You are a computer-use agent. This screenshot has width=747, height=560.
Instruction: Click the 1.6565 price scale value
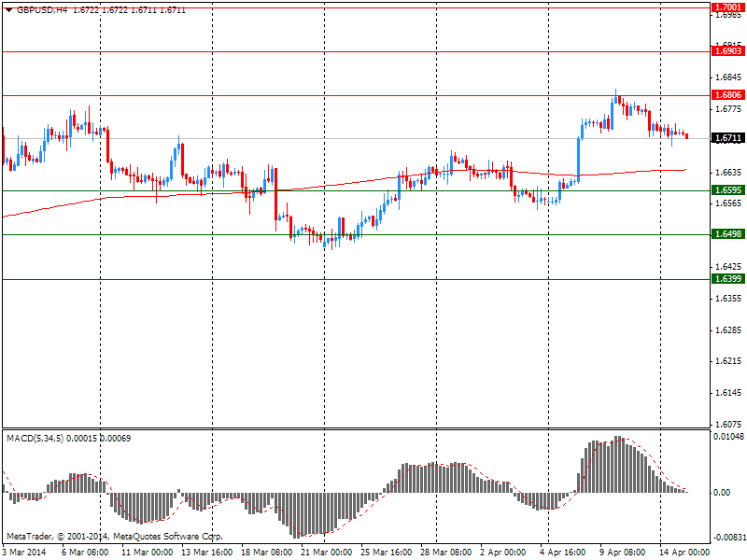[x=729, y=203]
